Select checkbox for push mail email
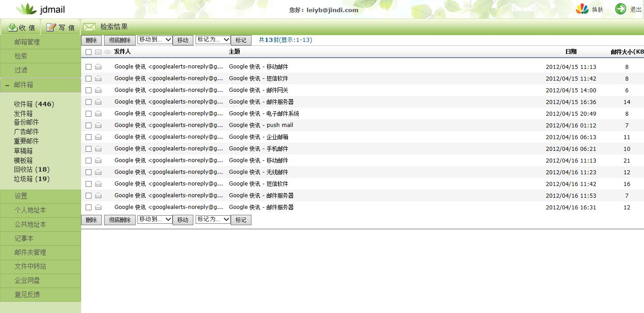Viewport: 644px width, 313px height. pos(89,125)
